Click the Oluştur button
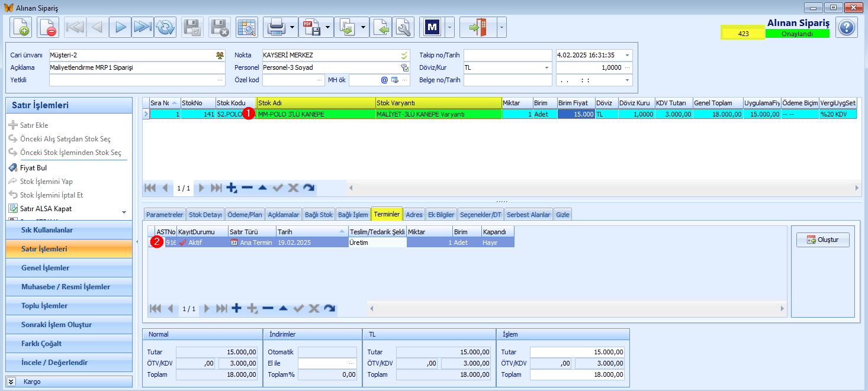The width and height of the screenshot is (868, 391). pos(823,240)
